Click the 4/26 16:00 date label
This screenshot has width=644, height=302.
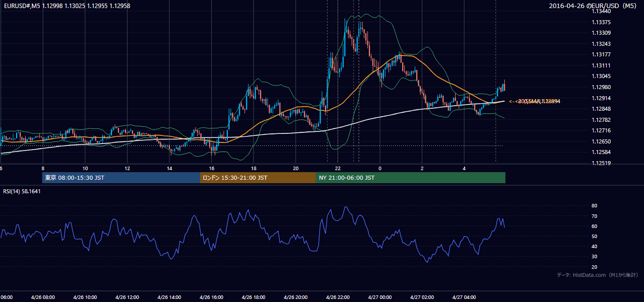point(211,297)
